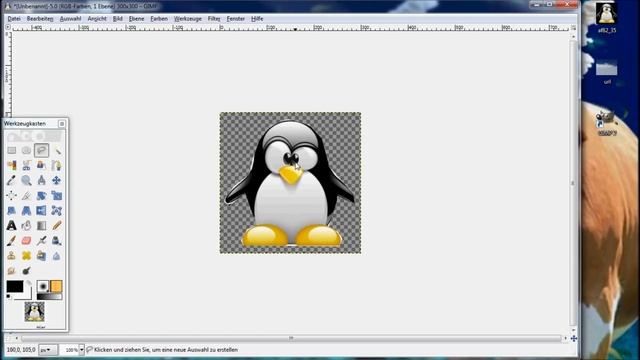Reset colors to black and white
Image resolution: width=640 pixels, height=360 pixels.
(x=8, y=297)
